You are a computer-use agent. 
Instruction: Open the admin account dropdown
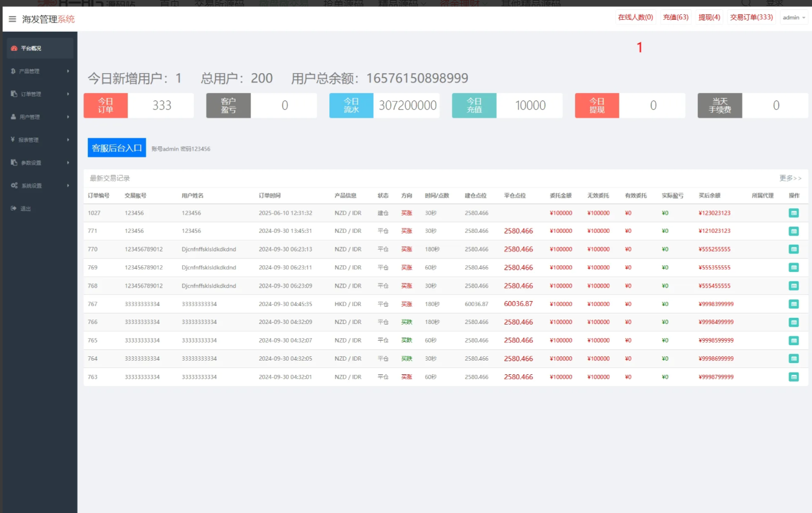pyautogui.click(x=794, y=17)
